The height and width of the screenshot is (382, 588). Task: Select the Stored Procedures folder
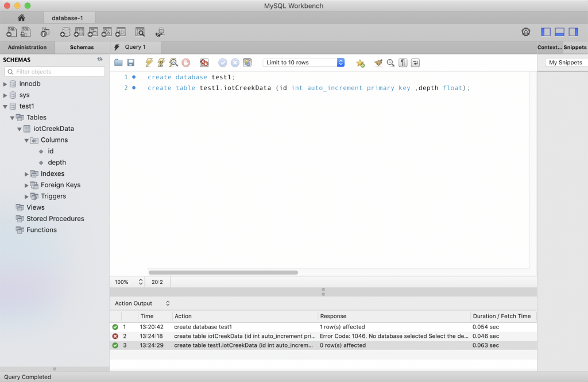[55, 219]
